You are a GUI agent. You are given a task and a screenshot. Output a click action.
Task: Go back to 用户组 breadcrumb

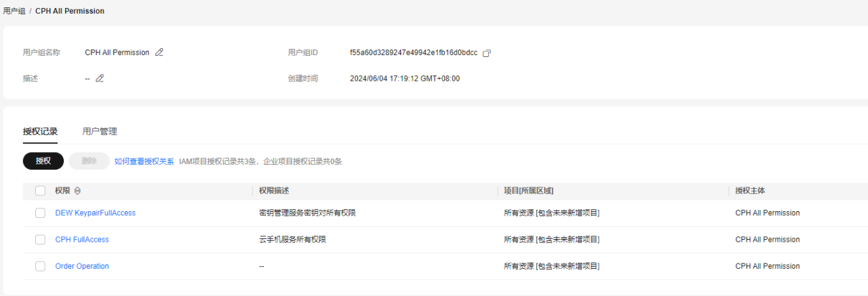tap(14, 12)
